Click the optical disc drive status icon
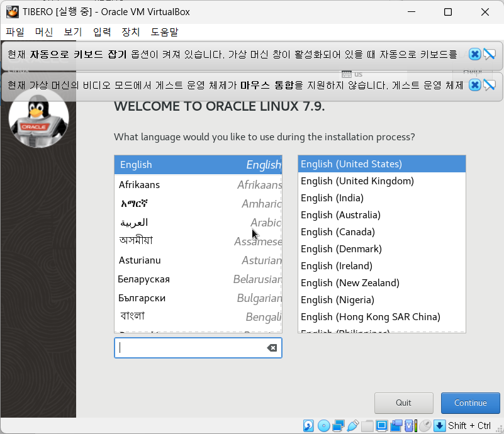The width and height of the screenshot is (504, 434). (x=323, y=426)
